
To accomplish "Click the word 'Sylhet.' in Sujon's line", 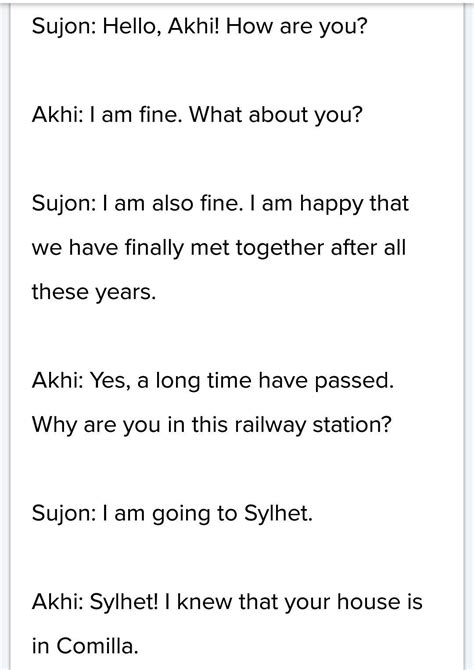I will 278,514.
